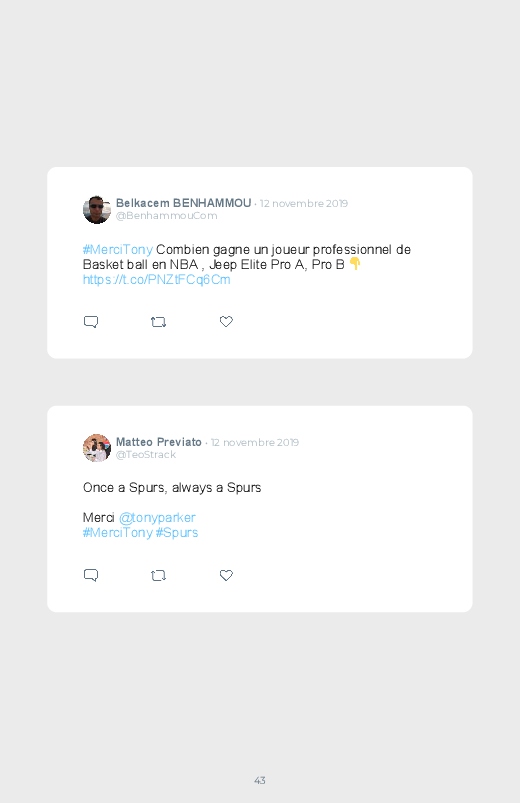
Task: Open Matteo Previato name link
Action: [x=159, y=442]
